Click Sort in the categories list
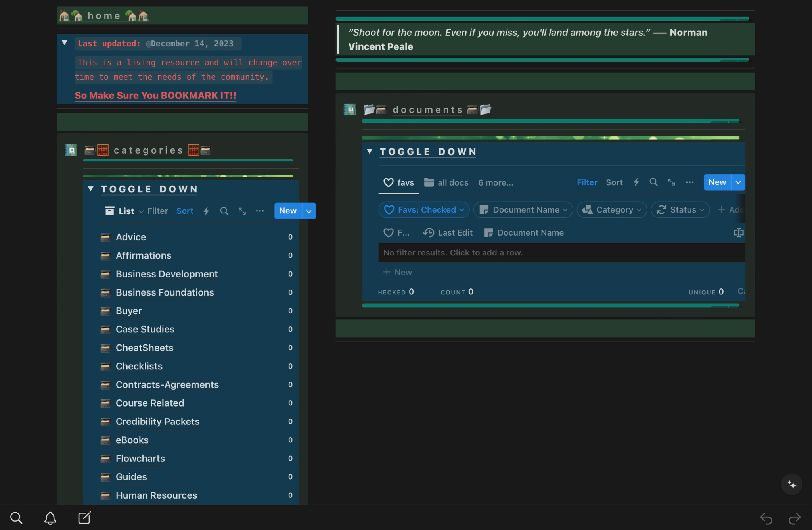This screenshot has height=530, width=812. coord(185,211)
